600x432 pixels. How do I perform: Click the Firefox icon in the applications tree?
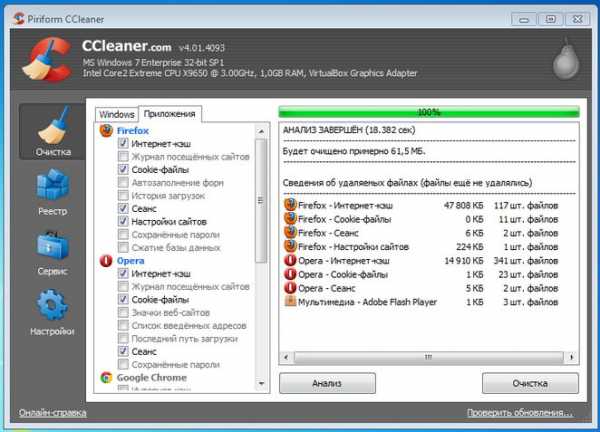(106, 130)
